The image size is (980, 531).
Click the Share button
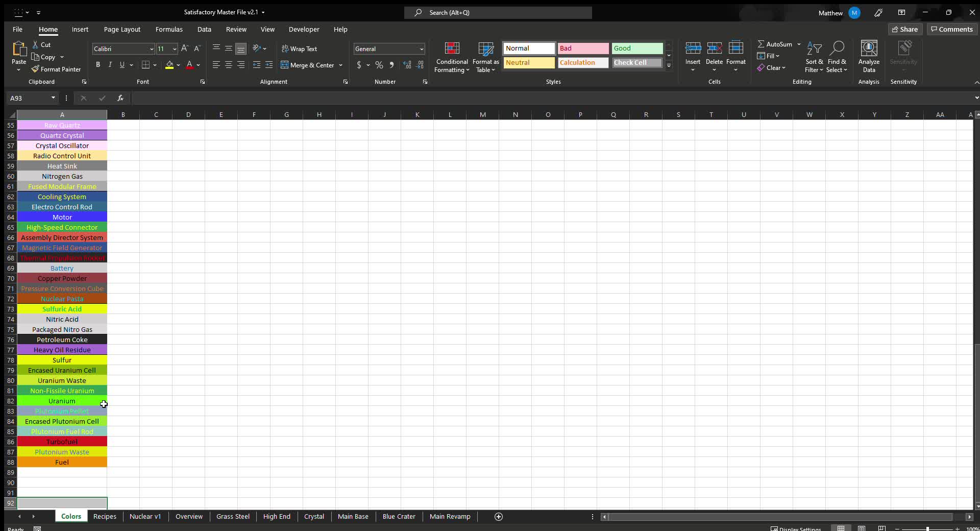904,29
